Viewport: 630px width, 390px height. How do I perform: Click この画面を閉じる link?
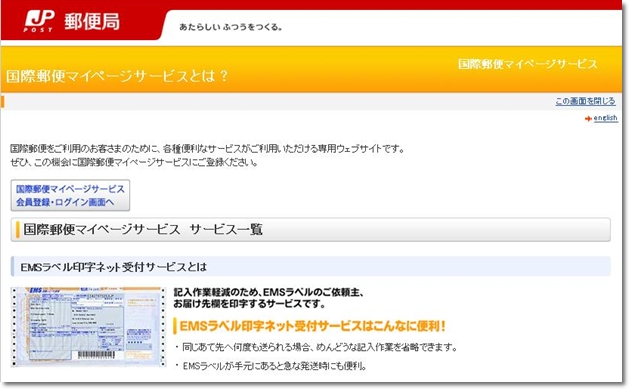585,101
